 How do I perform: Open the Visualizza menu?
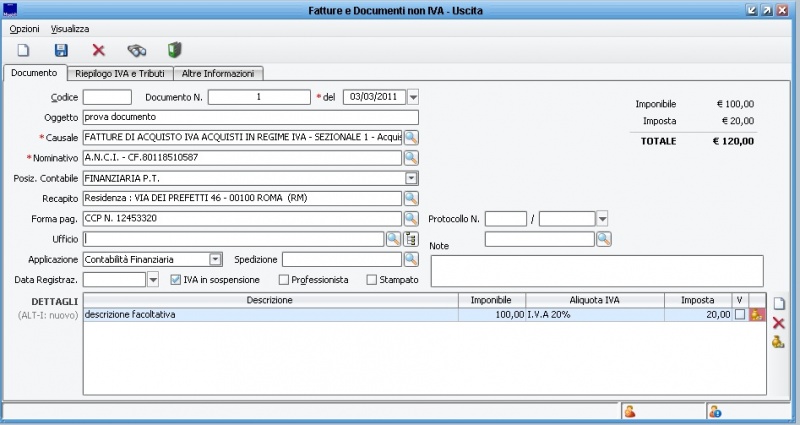70,29
